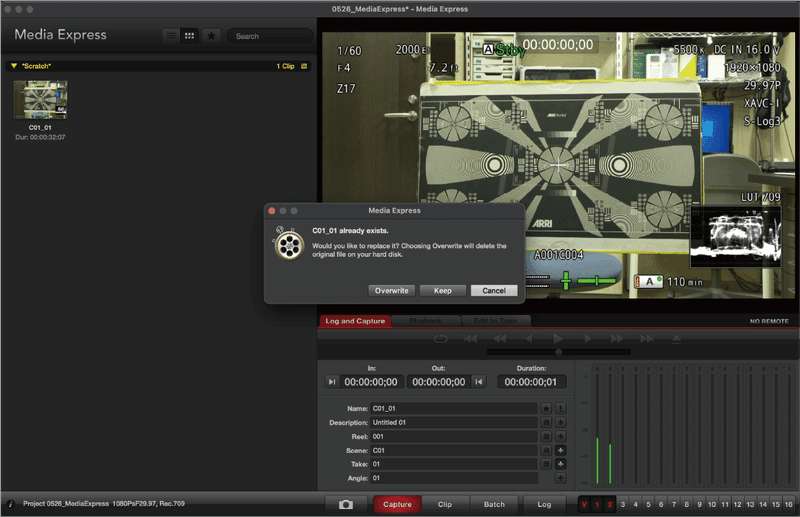Toggle clapper icon for Reel
The width and height of the screenshot is (800, 517).
click(546, 436)
